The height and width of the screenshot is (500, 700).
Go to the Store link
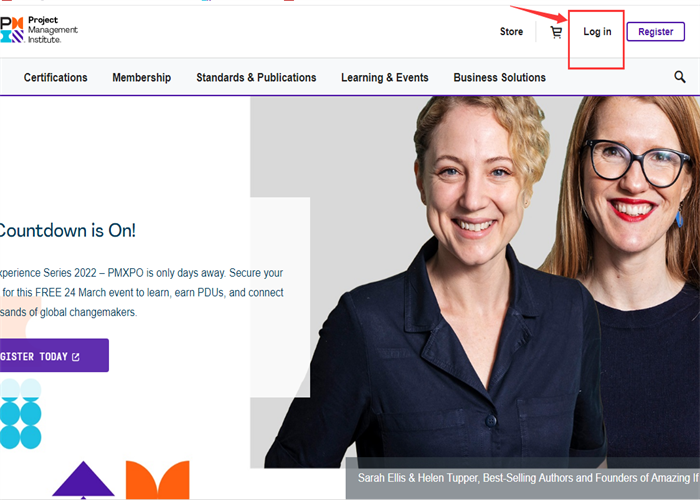click(511, 32)
